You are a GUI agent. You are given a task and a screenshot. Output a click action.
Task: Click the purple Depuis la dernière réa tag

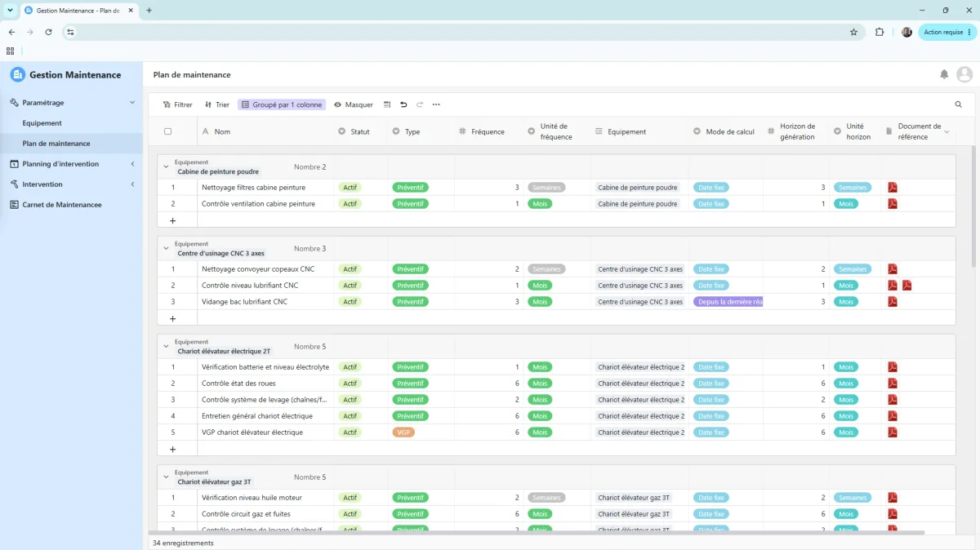[x=728, y=302]
